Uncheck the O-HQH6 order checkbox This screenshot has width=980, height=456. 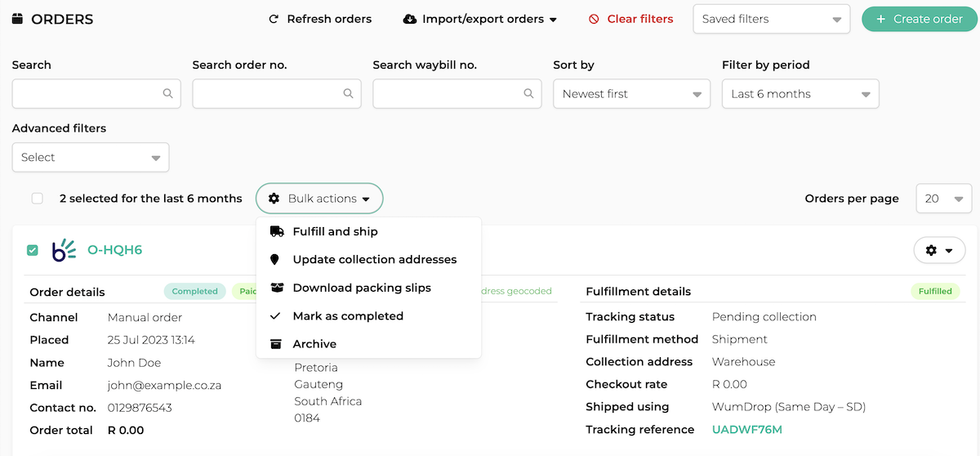point(33,250)
